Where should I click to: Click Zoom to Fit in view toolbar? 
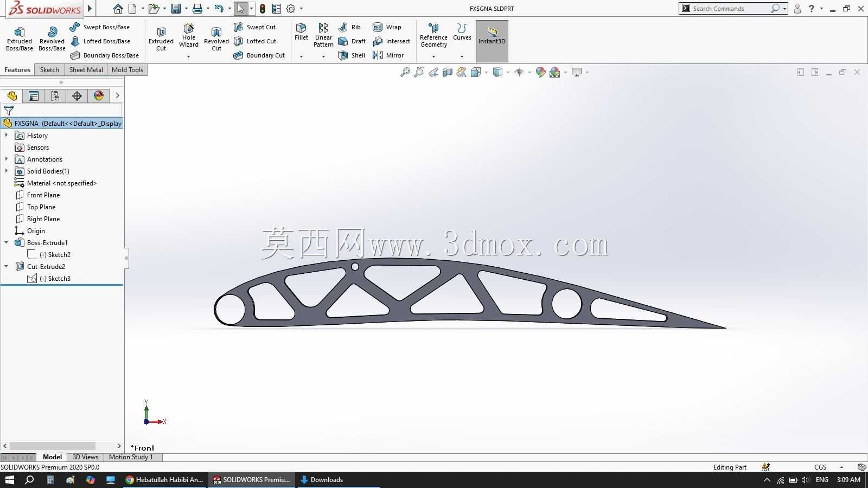click(405, 72)
